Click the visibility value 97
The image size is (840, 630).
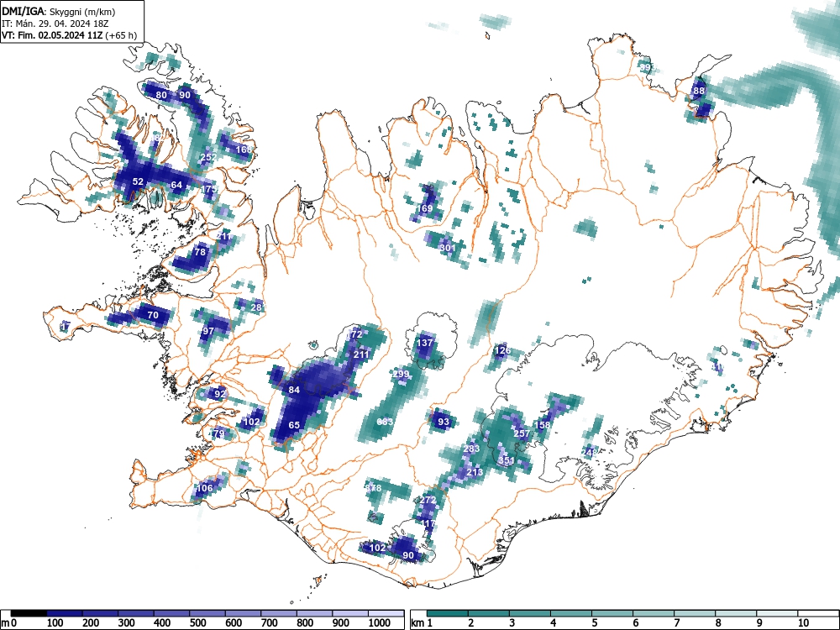(208, 331)
